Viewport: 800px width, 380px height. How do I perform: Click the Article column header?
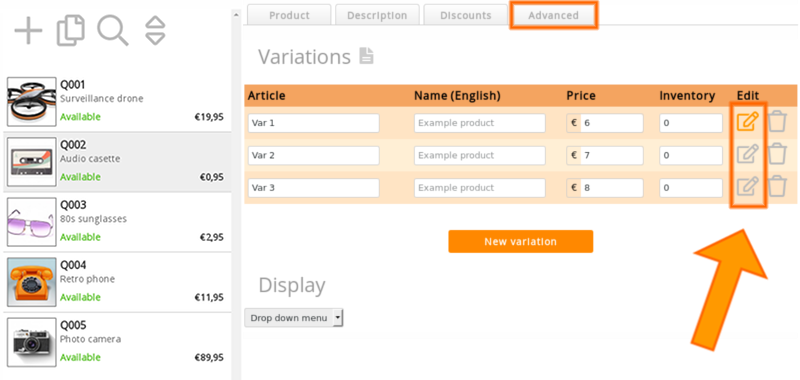(266, 96)
